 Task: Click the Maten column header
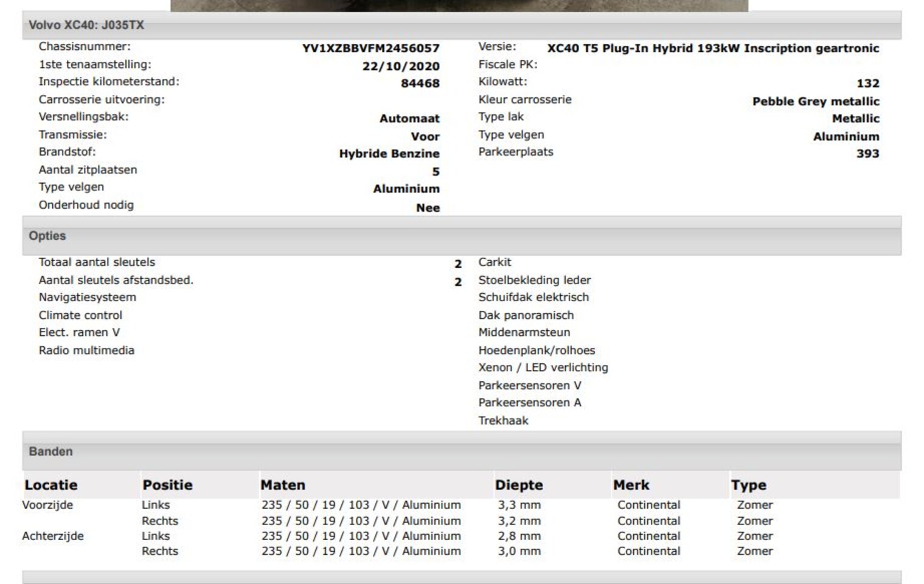pyautogui.click(x=283, y=485)
